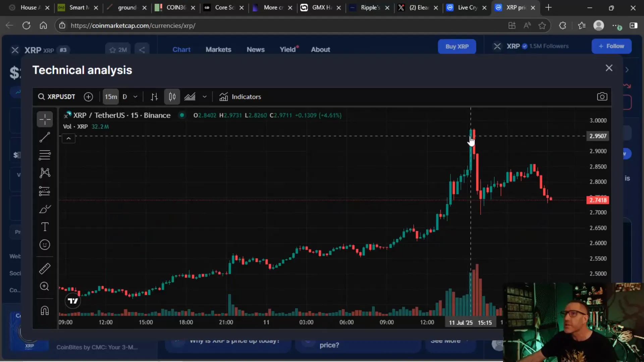The image size is (644, 362).
Task: Open the Markets tab
Action: (218, 50)
